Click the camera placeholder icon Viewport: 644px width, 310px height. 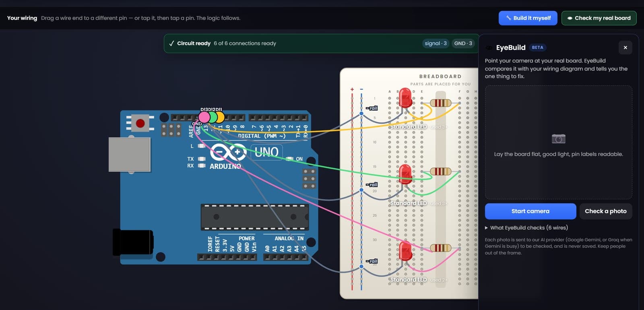(558, 139)
